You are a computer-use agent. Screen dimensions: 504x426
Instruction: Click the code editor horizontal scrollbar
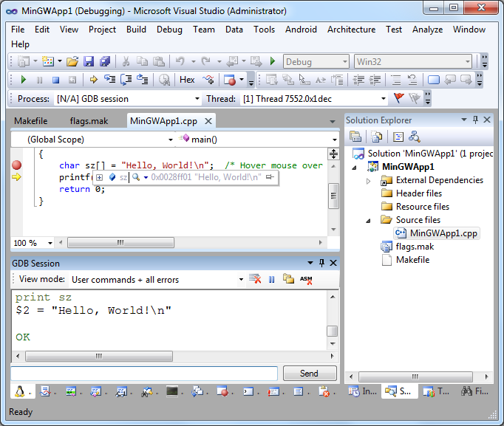[x=120, y=242]
